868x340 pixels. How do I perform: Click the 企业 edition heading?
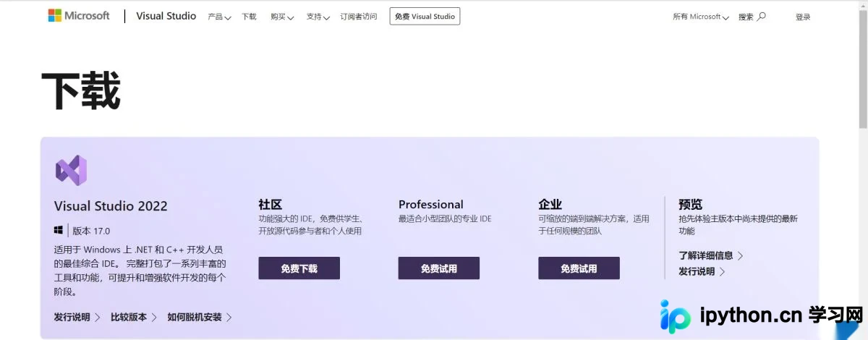coord(550,205)
